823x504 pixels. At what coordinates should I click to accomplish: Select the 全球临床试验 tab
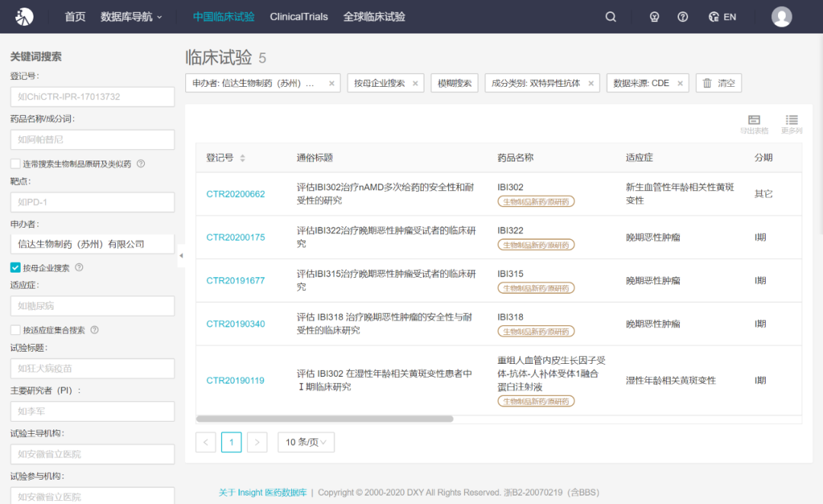click(x=374, y=17)
